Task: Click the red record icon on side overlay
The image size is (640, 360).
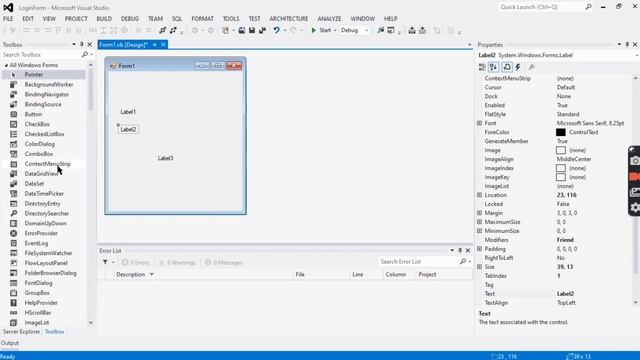Action: (x=635, y=177)
